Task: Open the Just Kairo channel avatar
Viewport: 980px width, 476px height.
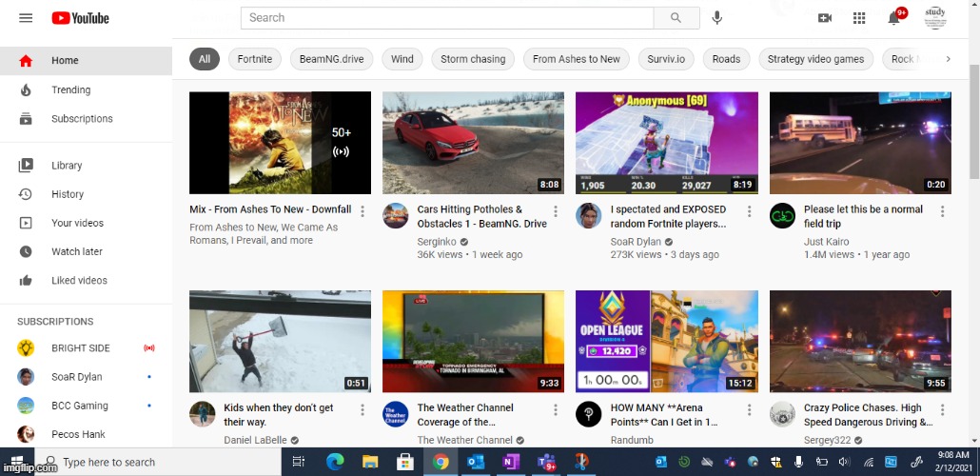Action: coord(782,216)
